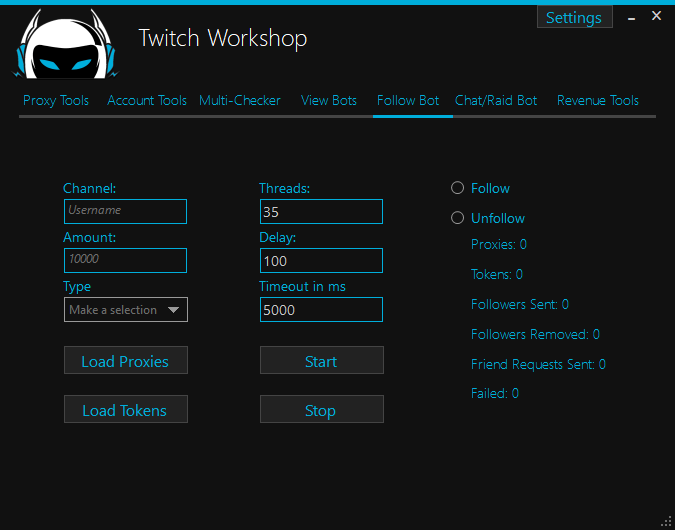Click the Channel username input field
Image resolution: width=675 pixels, height=530 pixels.
125,211
